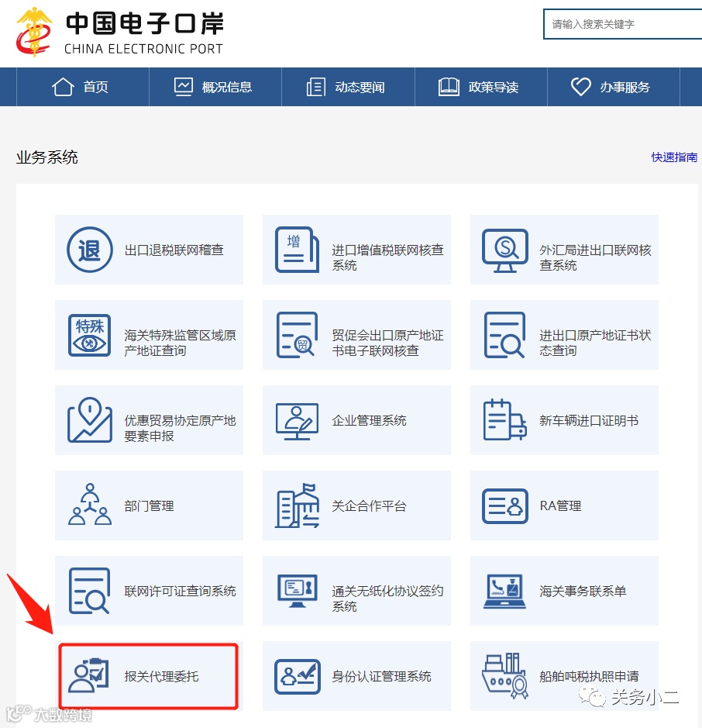702x728 pixels.
Task: Click the 退 export tax refund icon
Action: [x=90, y=250]
